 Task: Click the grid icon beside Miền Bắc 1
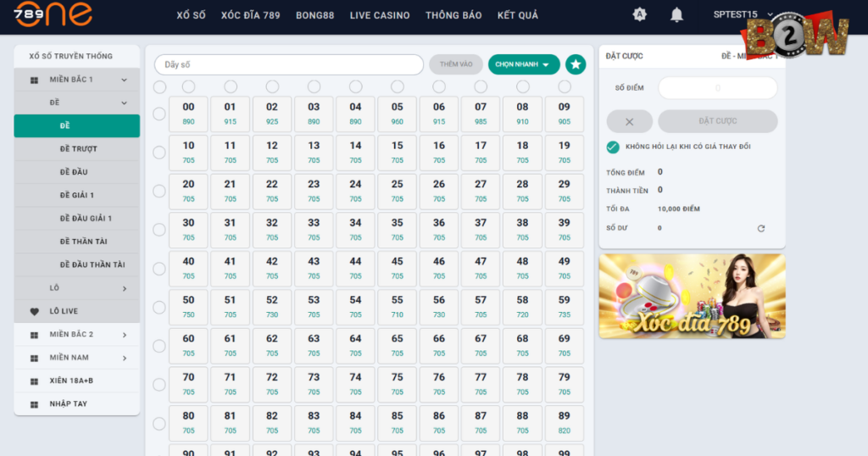coord(34,81)
